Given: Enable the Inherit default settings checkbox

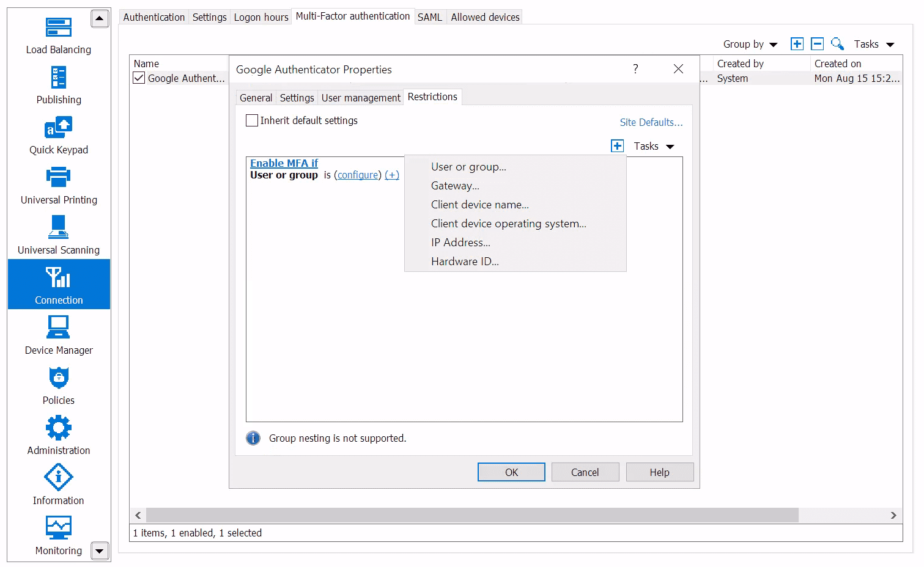Looking at the screenshot, I should (x=251, y=120).
